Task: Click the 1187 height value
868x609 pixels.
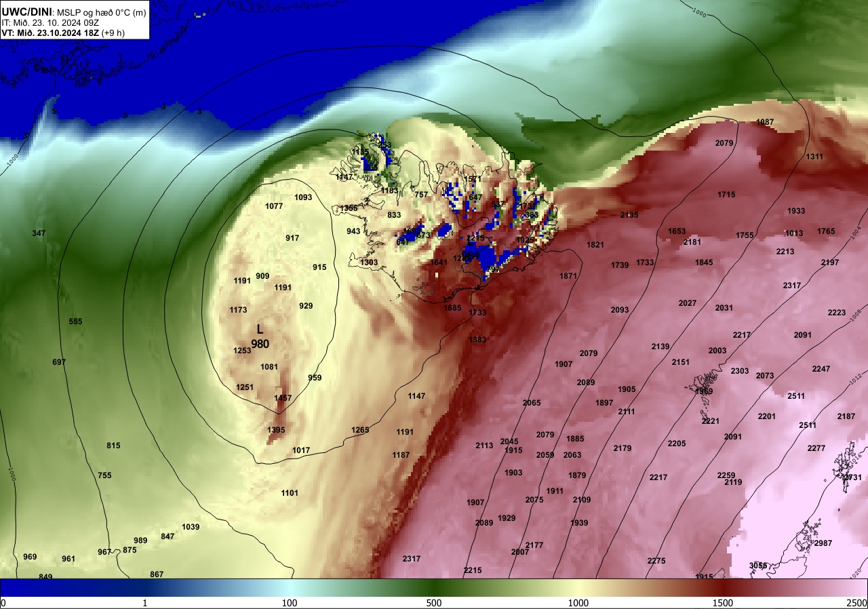Action: coord(401,455)
